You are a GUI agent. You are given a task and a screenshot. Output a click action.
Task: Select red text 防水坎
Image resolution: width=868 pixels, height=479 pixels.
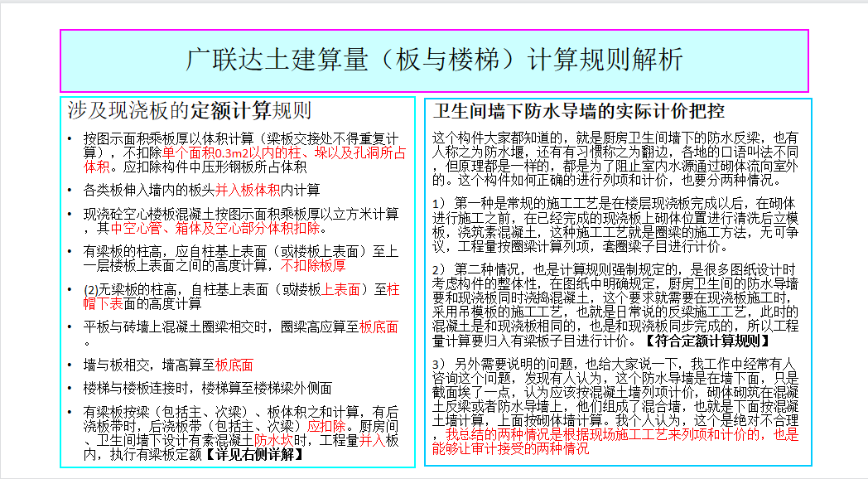point(273,441)
